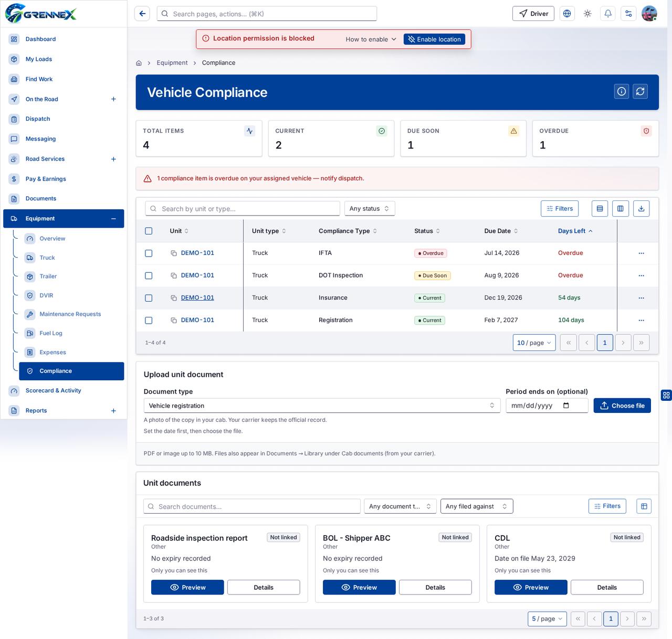Select all rows with header checkbox
The image size is (672, 639).
click(x=149, y=231)
